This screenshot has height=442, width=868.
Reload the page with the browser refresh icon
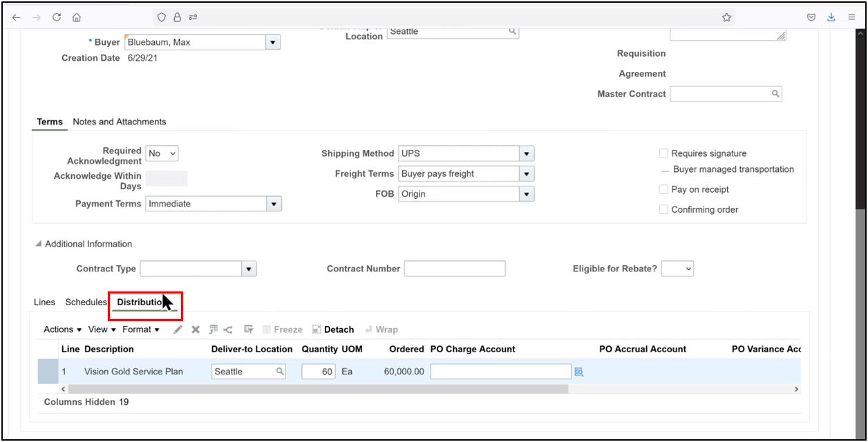[57, 17]
